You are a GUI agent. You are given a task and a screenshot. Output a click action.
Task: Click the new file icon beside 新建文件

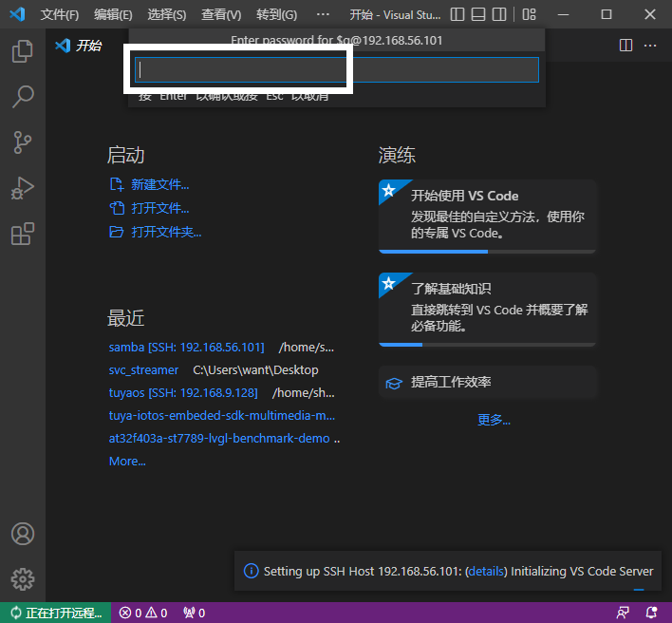pos(117,185)
